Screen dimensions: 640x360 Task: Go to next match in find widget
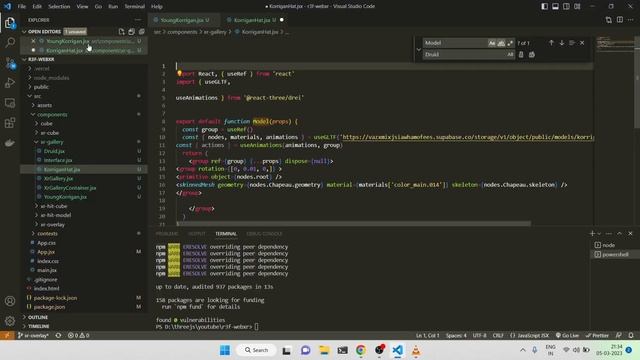[562, 43]
